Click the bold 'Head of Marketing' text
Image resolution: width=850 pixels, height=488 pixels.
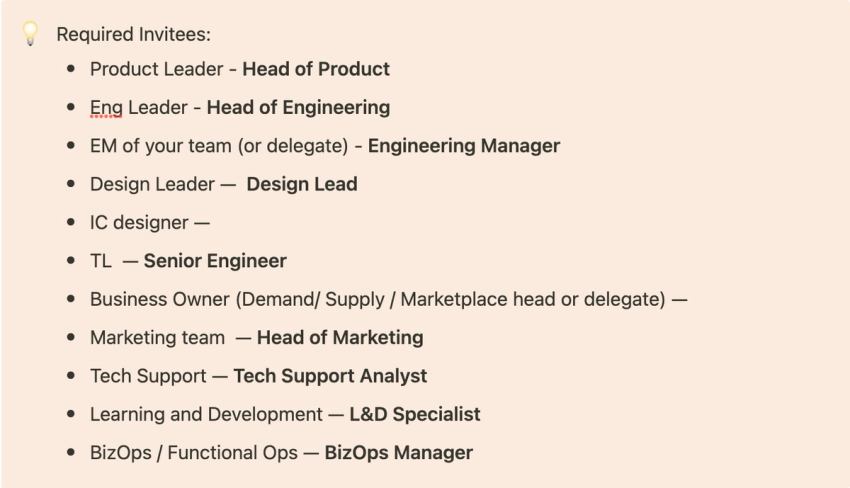(340, 338)
